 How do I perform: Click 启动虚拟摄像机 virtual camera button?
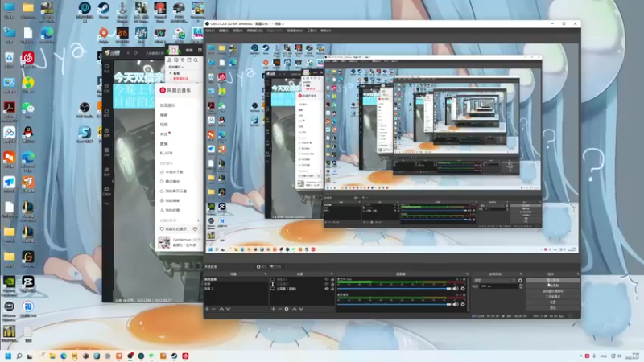click(553, 291)
